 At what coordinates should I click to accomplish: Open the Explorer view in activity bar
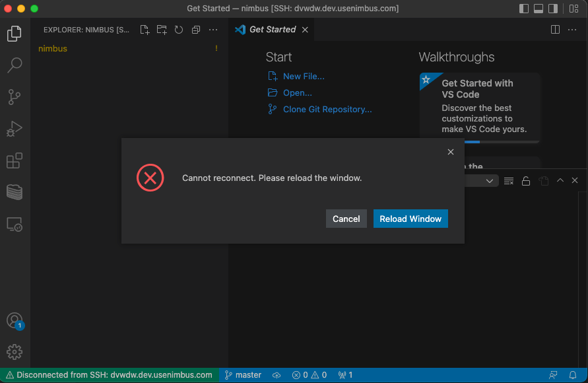(15, 34)
